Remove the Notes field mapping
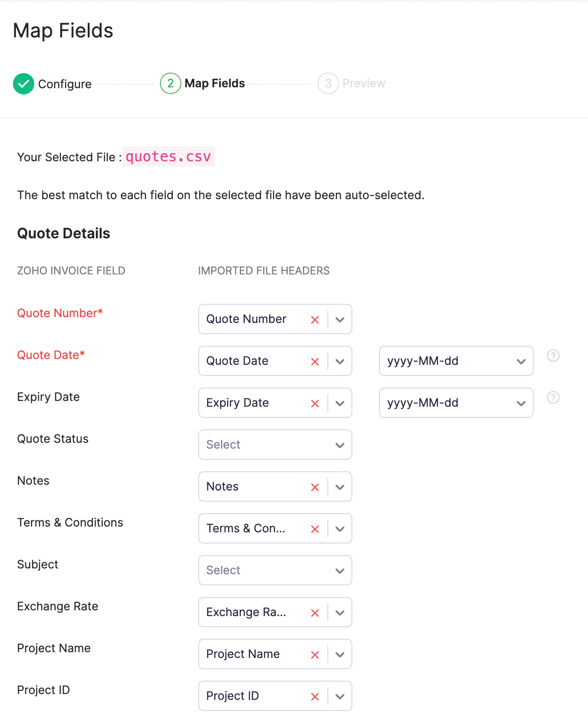 (315, 487)
